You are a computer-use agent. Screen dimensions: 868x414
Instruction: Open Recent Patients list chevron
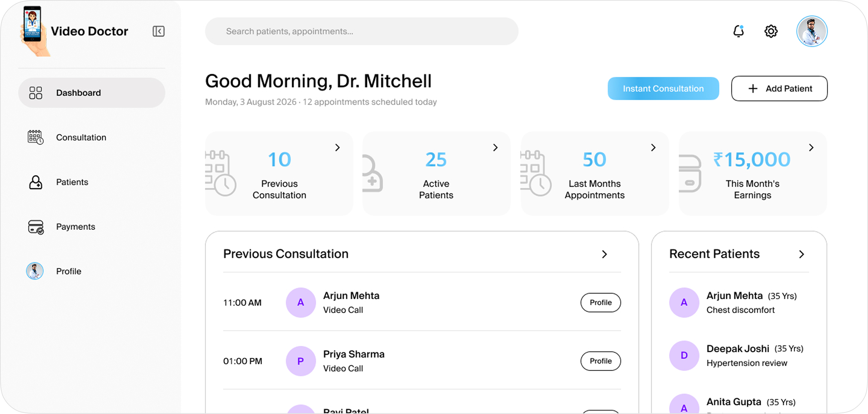coord(801,254)
